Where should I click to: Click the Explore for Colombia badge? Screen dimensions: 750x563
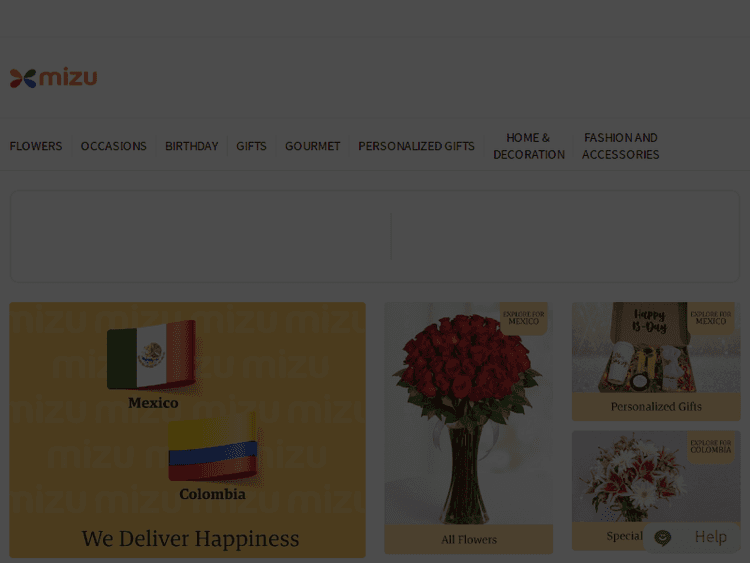(x=711, y=446)
